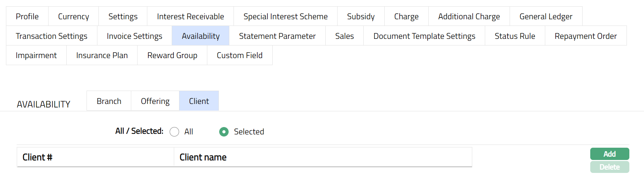Open the Branch availability sub-tab

[109, 101]
